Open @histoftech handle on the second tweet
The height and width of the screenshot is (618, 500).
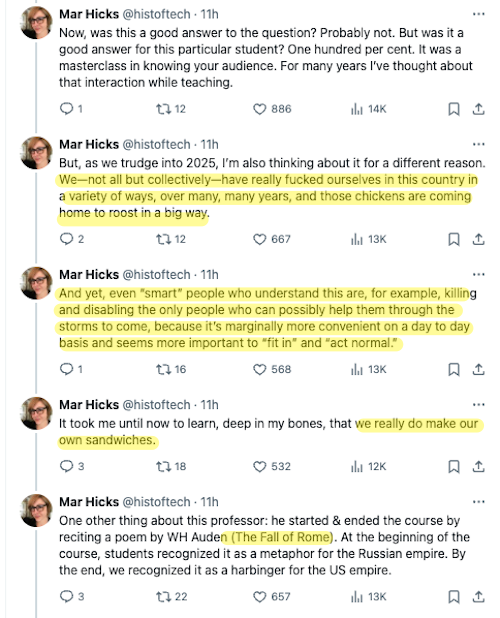[x=156, y=145]
